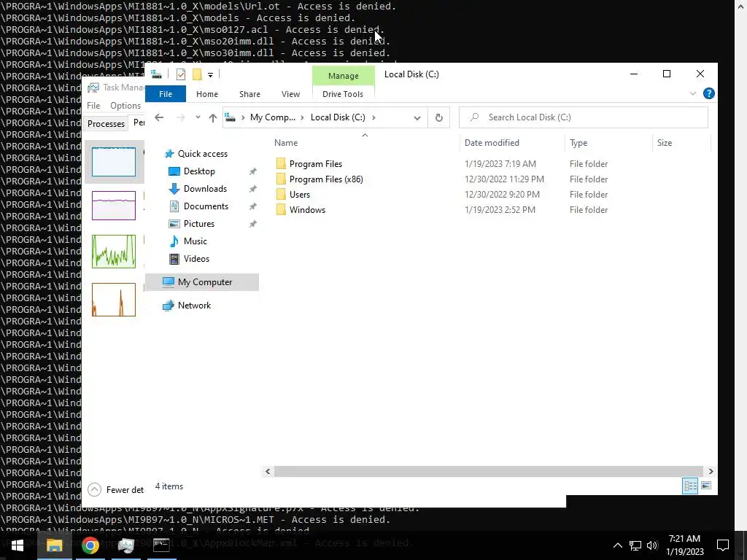Switch to the Share ribbon tab

coord(249,94)
